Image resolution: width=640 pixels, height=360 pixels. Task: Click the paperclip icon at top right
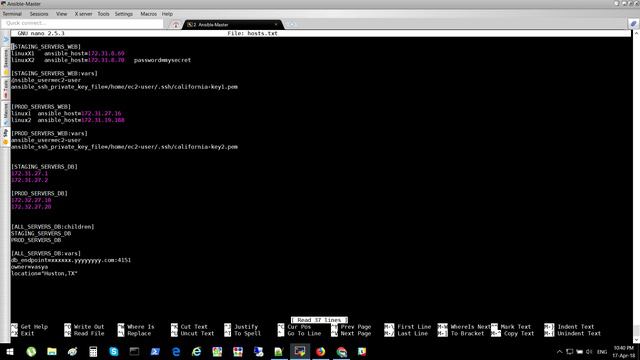pyautogui.click(x=633, y=24)
